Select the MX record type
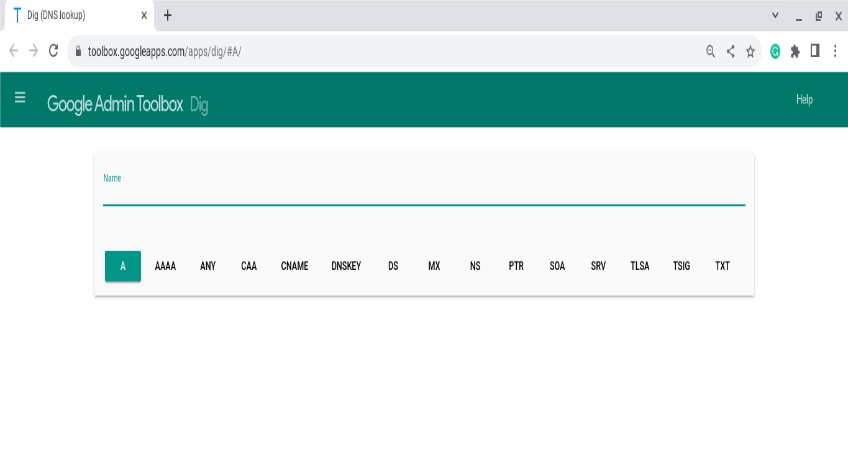Viewport: 848px width, 460px height. (x=434, y=266)
